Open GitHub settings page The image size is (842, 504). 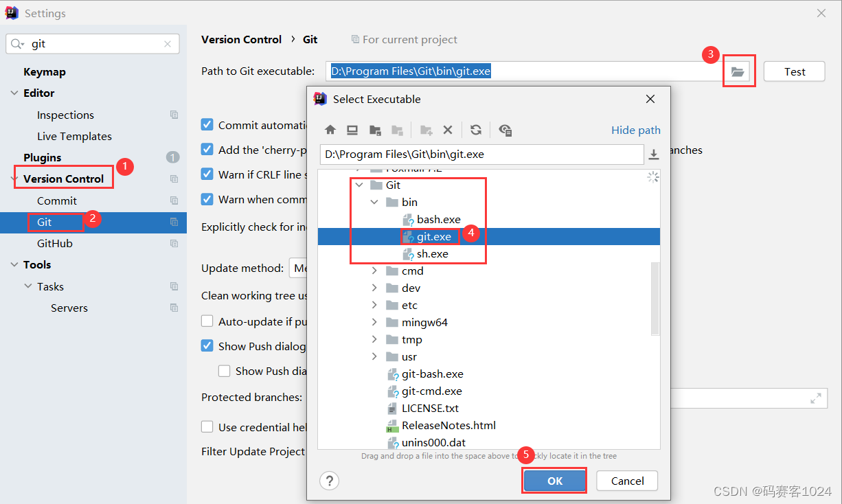[x=55, y=243]
